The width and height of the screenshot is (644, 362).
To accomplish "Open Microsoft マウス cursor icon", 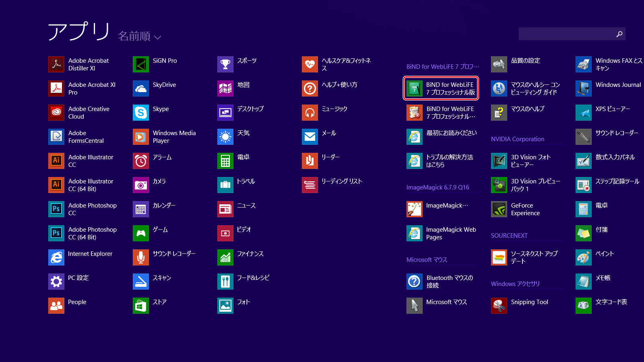I will [415, 306].
